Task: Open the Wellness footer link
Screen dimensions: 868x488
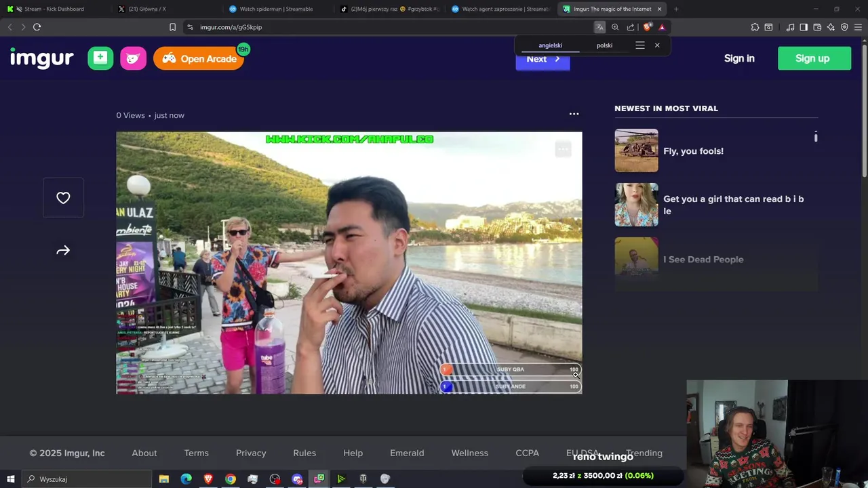Action: point(470,453)
